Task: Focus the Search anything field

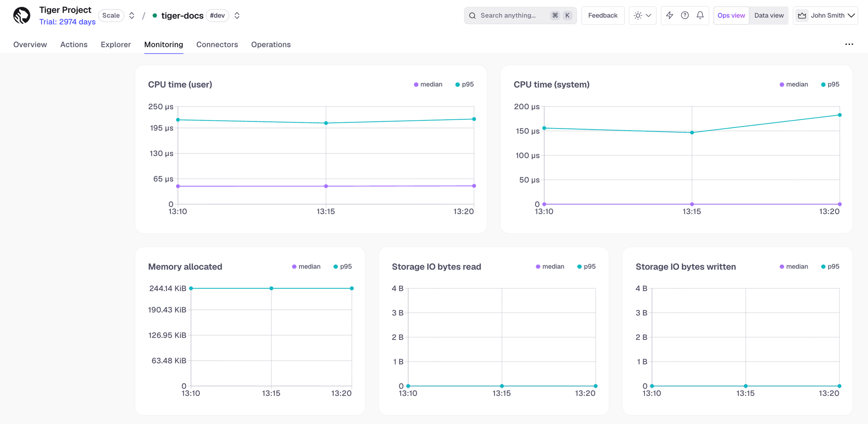Action: (520, 16)
